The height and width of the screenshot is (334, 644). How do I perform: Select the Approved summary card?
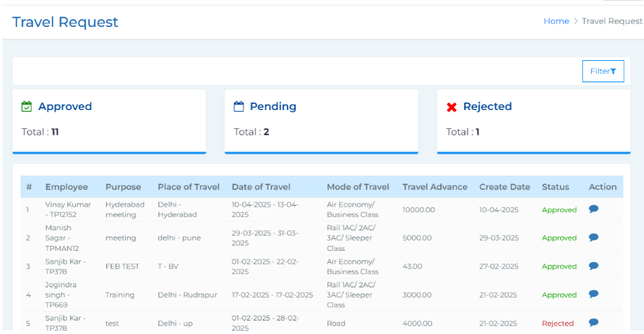pos(109,120)
